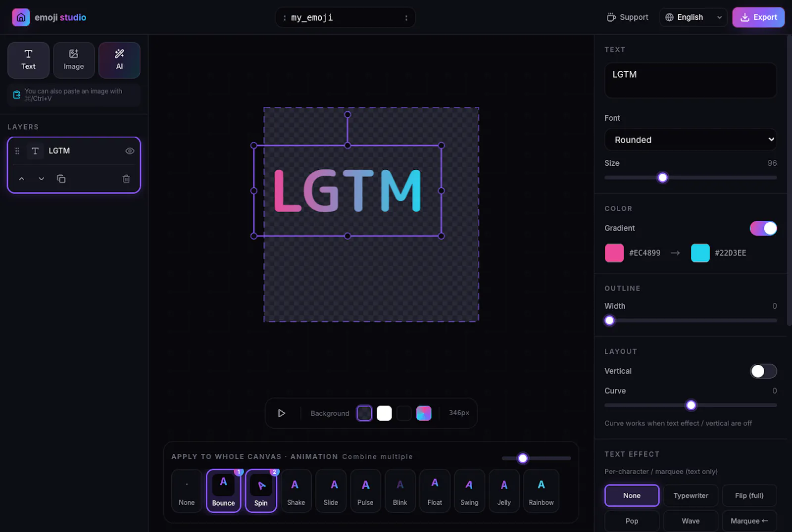792x532 pixels.
Task: Select the Pop text effect
Action: point(632,521)
